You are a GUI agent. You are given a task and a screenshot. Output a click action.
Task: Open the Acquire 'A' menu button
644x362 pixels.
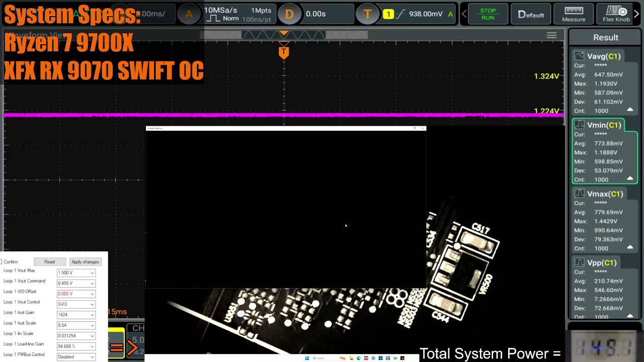coord(189,14)
